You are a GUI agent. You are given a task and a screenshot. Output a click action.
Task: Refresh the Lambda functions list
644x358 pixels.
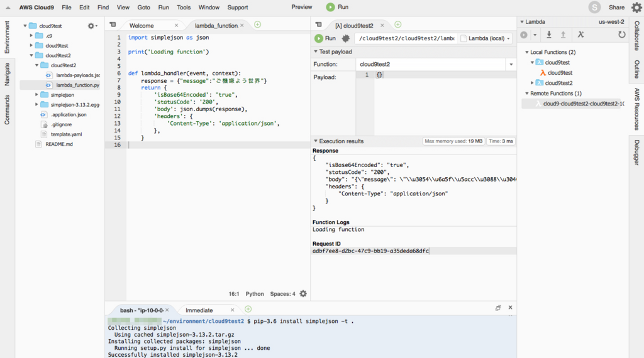[x=622, y=35]
